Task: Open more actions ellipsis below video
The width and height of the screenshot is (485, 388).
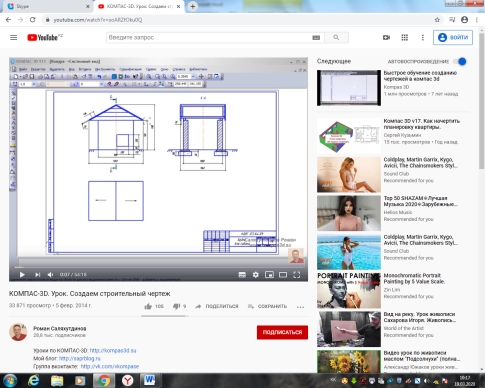Action: [300, 307]
